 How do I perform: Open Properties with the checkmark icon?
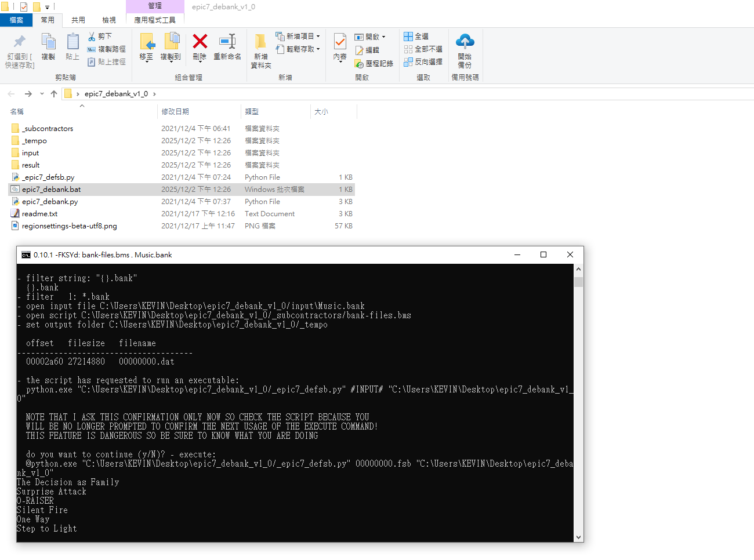(340, 42)
